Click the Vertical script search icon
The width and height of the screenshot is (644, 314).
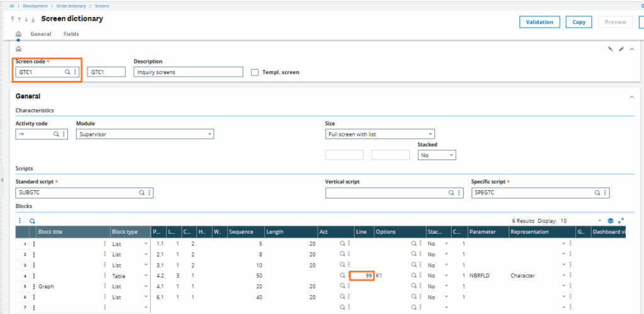451,193
